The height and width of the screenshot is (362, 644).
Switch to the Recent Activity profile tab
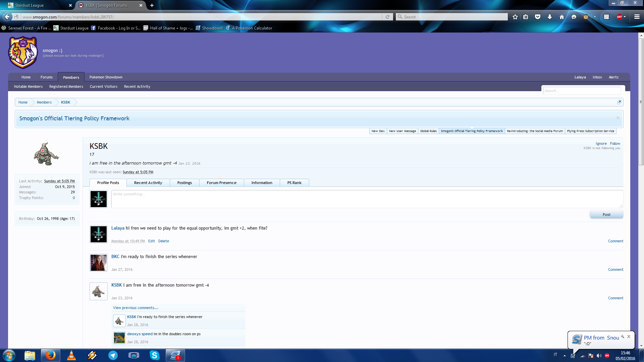[148, 183]
